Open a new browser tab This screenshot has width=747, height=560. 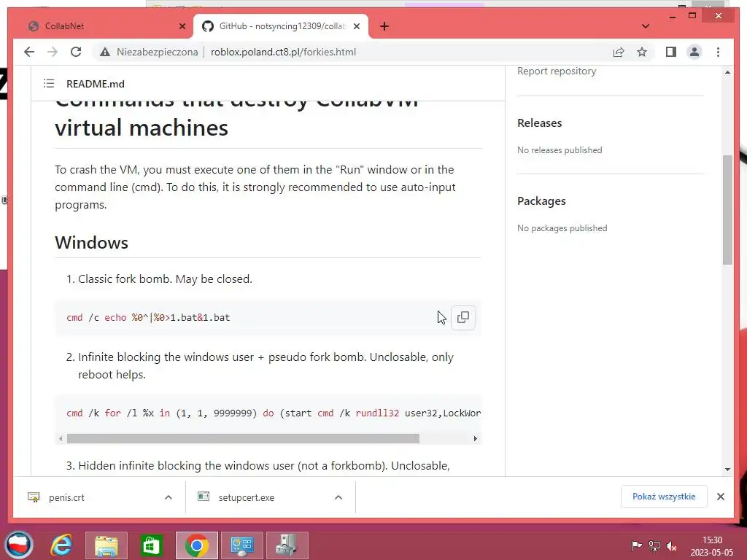tap(384, 26)
